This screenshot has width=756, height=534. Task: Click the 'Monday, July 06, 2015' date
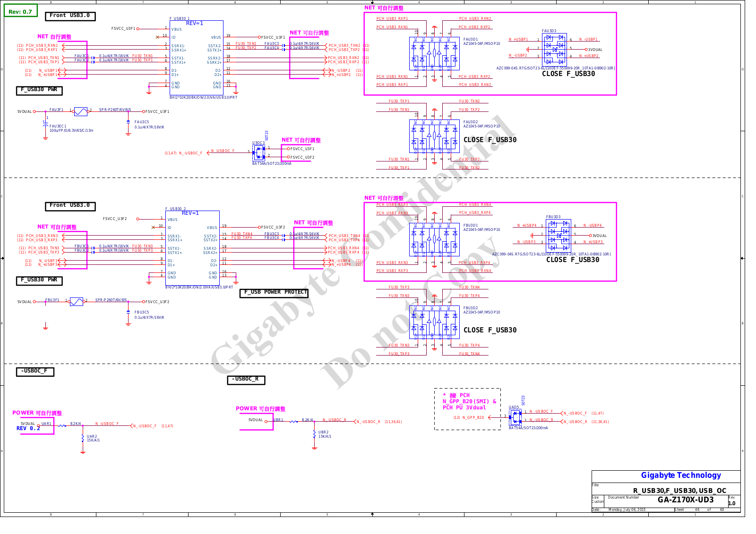pyautogui.click(x=627, y=510)
